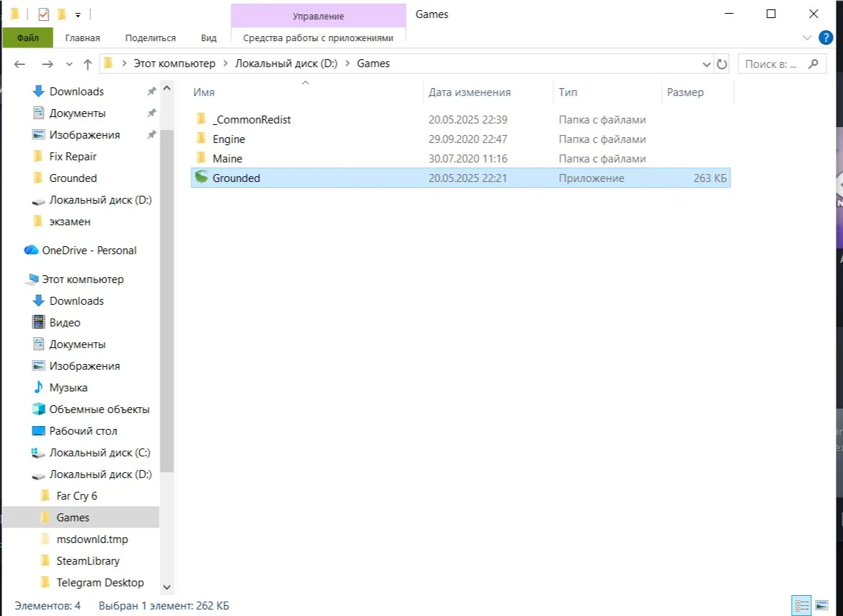843x616 pixels.
Task: Select the Управление contextual tab header
Action: 319,16
